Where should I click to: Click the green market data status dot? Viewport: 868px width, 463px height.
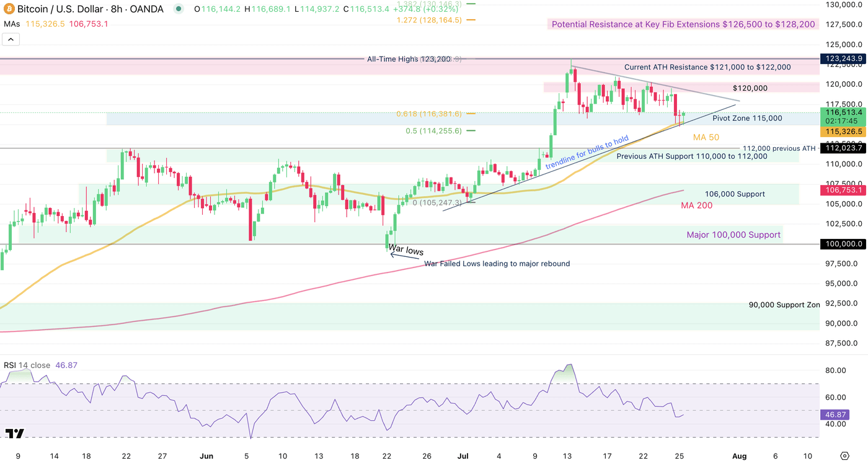178,9
